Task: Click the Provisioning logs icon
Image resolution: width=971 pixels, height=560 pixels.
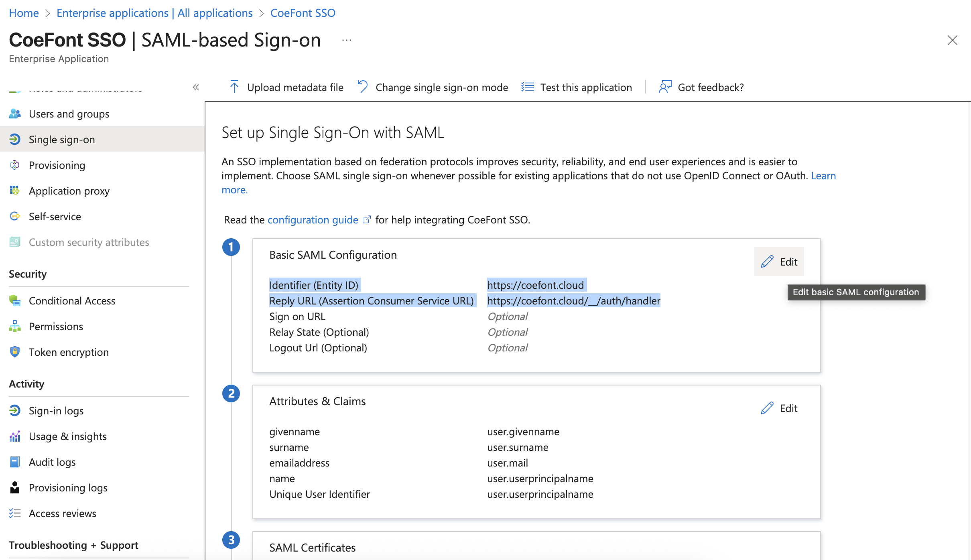Action: [x=15, y=488]
